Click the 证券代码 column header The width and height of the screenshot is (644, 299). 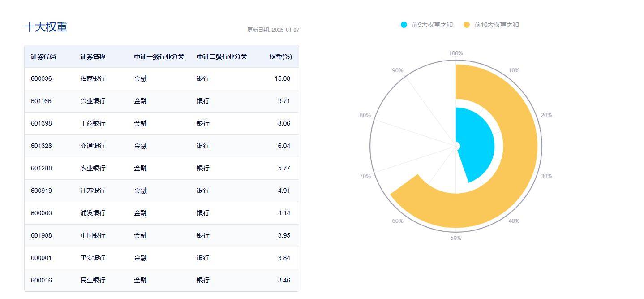43,56
